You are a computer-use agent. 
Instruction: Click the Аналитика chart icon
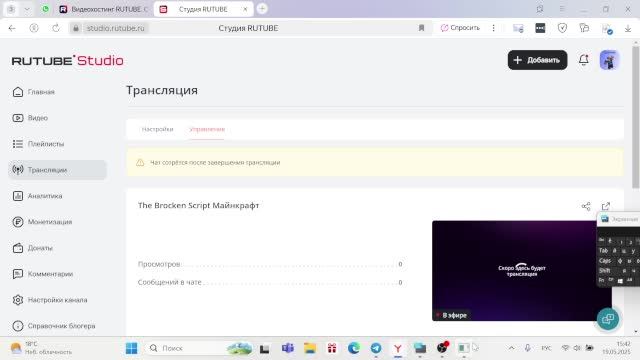click(x=18, y=196)
